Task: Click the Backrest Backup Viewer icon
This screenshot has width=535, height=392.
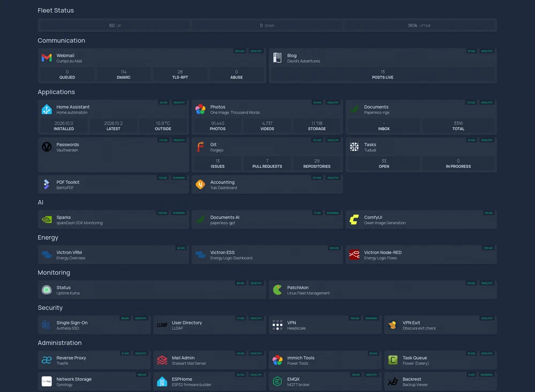Action: point(393,381)
